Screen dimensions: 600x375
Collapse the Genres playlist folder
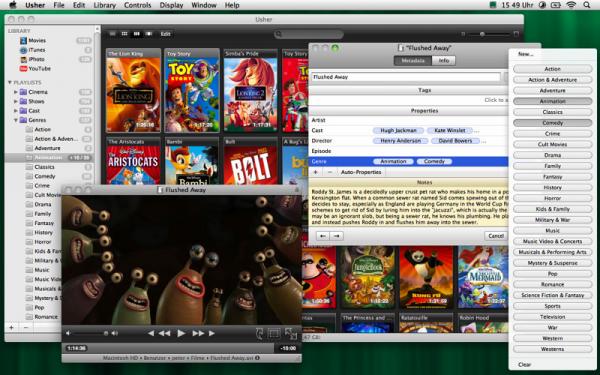pos(16,120)
